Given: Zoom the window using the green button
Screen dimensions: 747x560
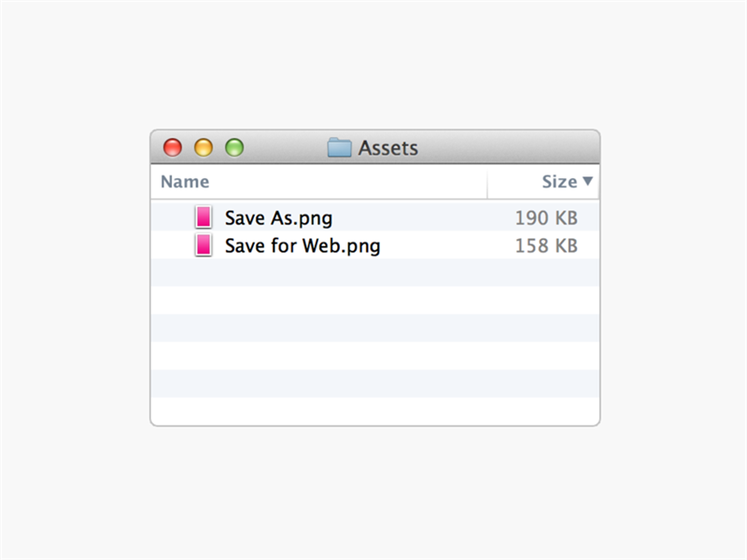Looking at the screenshot, I should pyautogui.click(x=234, y=147).
